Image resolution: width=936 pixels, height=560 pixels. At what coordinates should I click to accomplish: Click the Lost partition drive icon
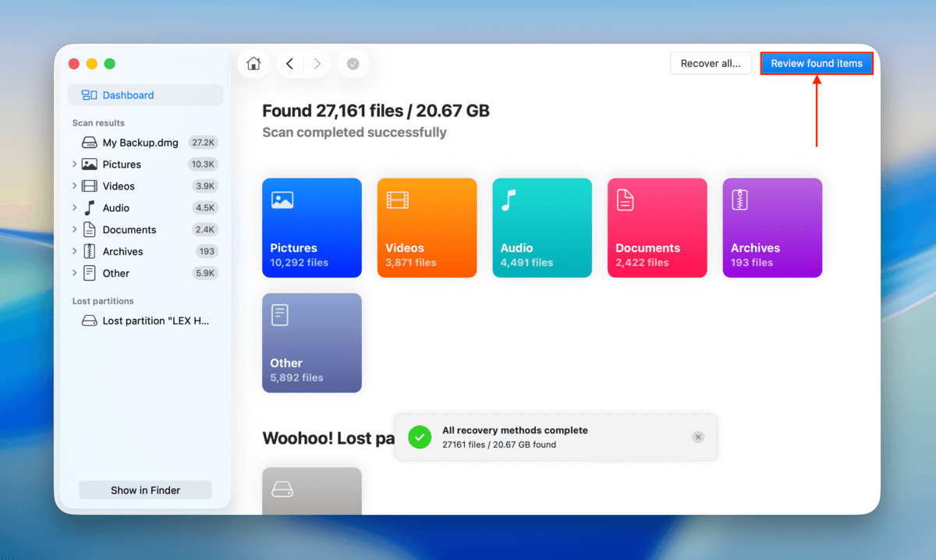pos(90,321)
